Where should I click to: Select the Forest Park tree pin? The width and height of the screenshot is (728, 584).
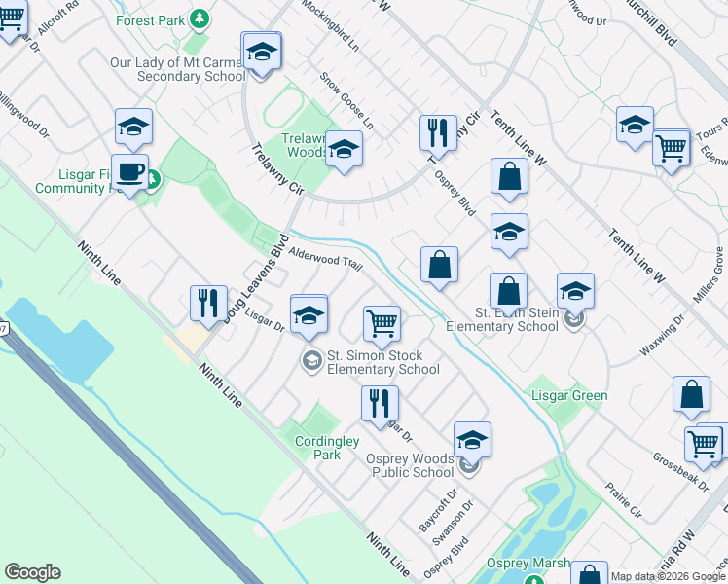pyautogui.click(x=200, y=19)
